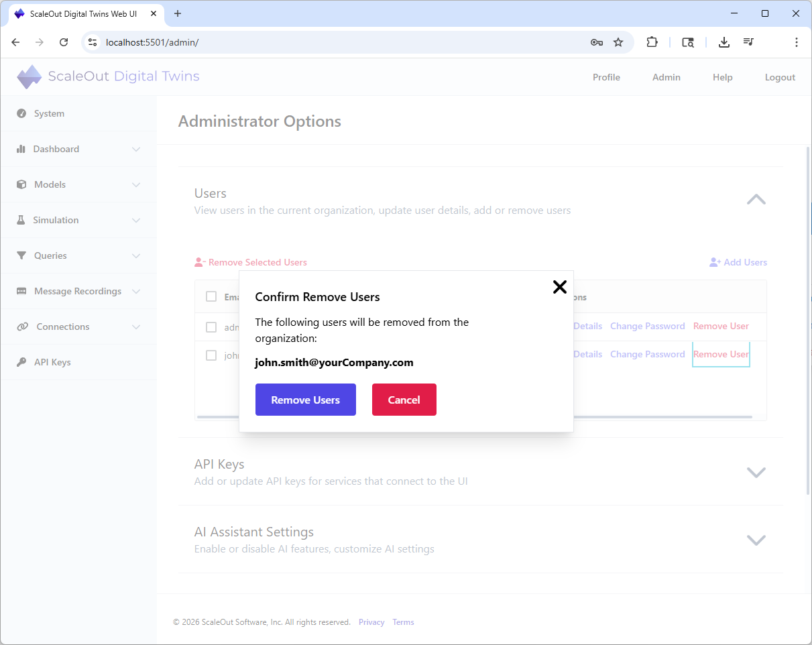Click Change Password in the admin row
This screenshot has width=812, height=645.
click(x=648, y=326)
